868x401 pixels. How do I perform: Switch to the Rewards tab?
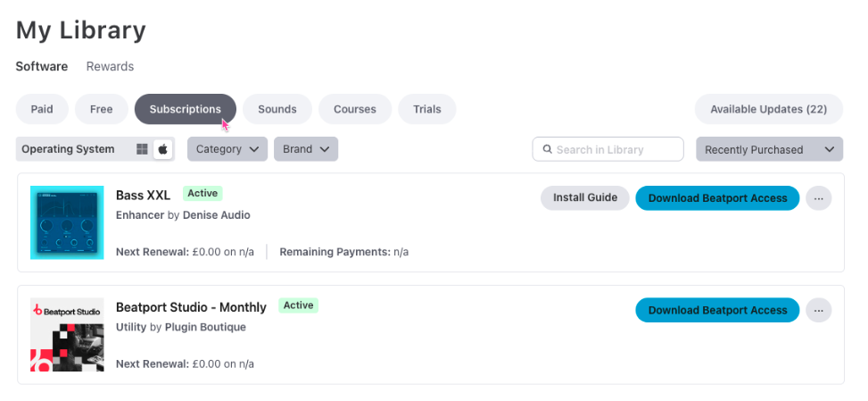tap(110, 66)
